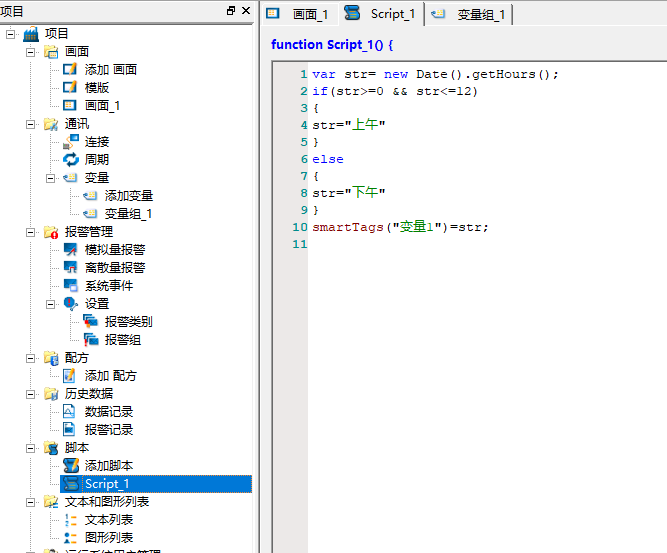Image resolution: width=667 pixels, height=553 pixels.
Task: Click the 变量 tag icon
Action: 70,177
